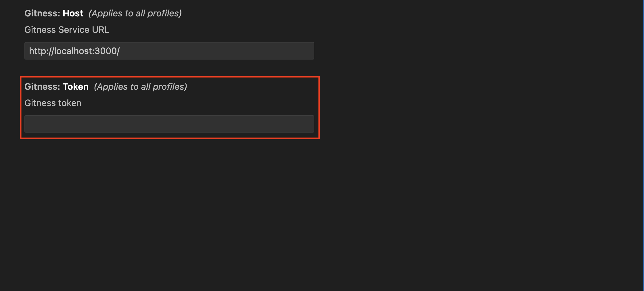Click the bold "Host" word in title
Screen dimensions: 644x291
point(73,13)
